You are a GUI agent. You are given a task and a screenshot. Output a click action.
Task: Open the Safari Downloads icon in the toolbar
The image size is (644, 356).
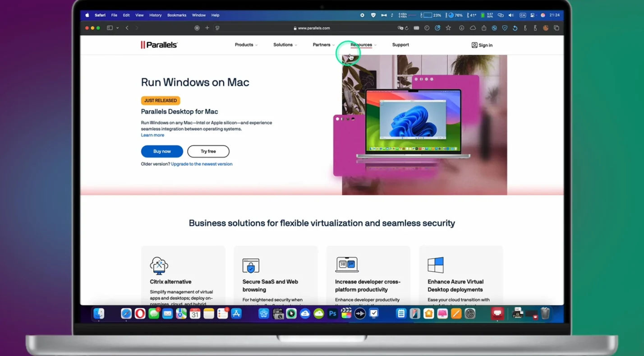(461, 28)
